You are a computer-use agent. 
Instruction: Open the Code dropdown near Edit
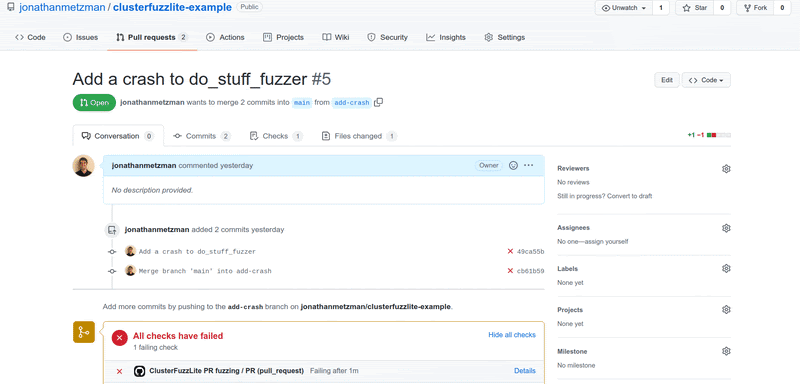tap(706, 80)
